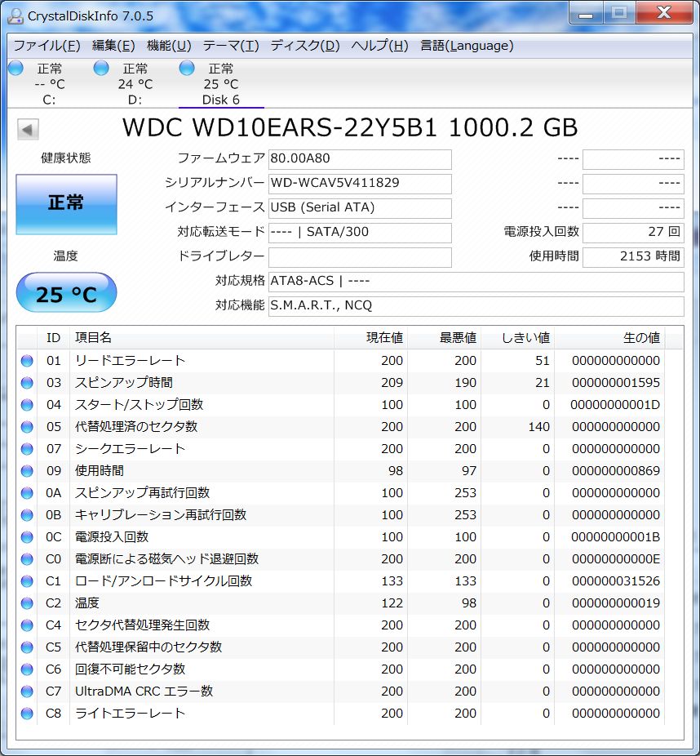700x756 pixels.
Task: Click raw value 000000001595
Action: click(616, 383)
